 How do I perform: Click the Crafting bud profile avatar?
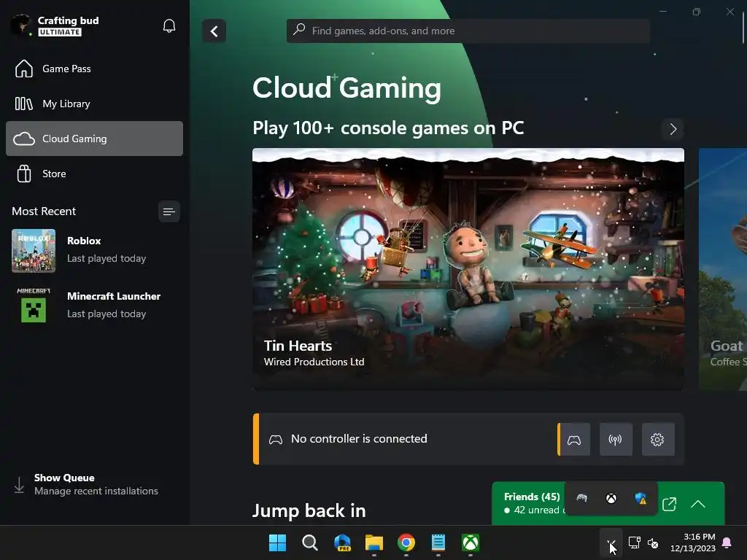click(21, 25)
